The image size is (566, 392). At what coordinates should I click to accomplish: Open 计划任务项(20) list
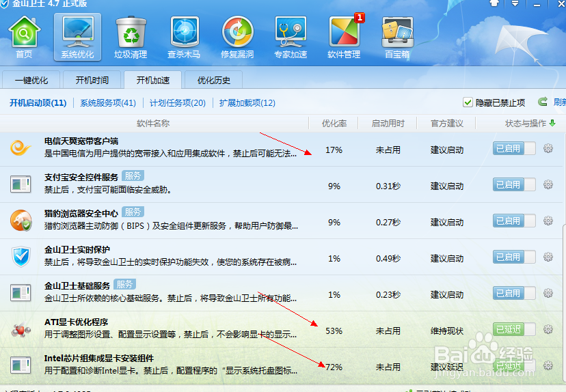pos(178,103)
